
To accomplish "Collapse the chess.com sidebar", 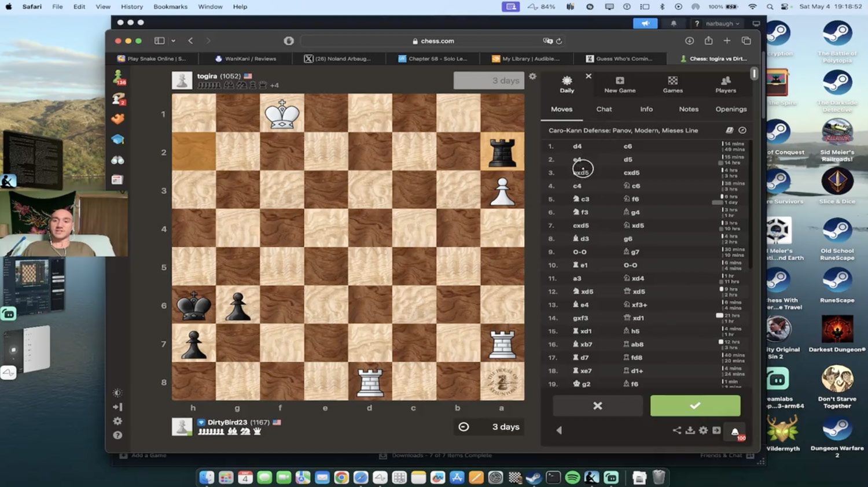I will point(117,407).
